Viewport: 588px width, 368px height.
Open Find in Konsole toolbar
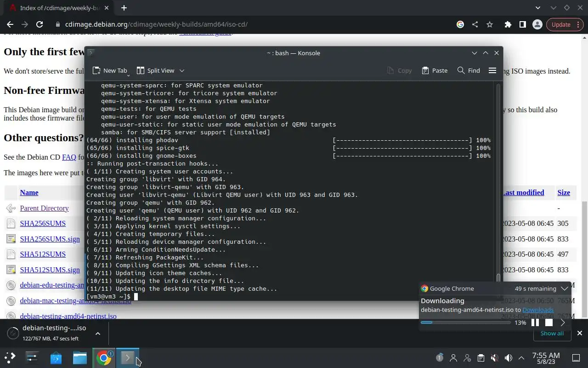469,70
